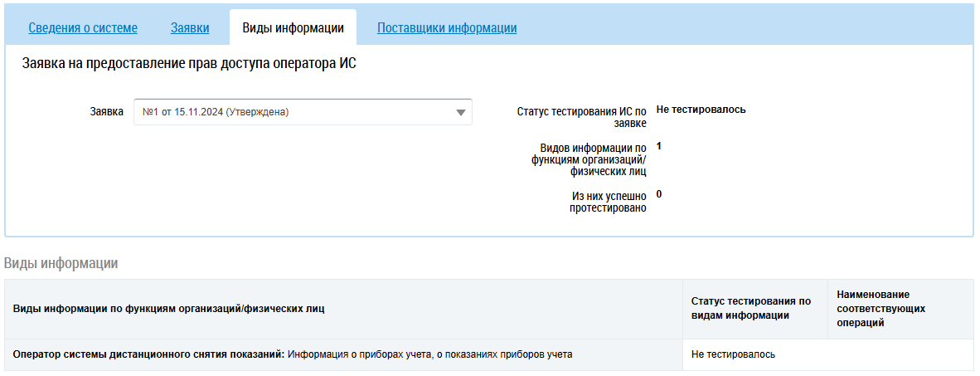Click the Статус тестирования ИС по заявке label

coord(581,116)
